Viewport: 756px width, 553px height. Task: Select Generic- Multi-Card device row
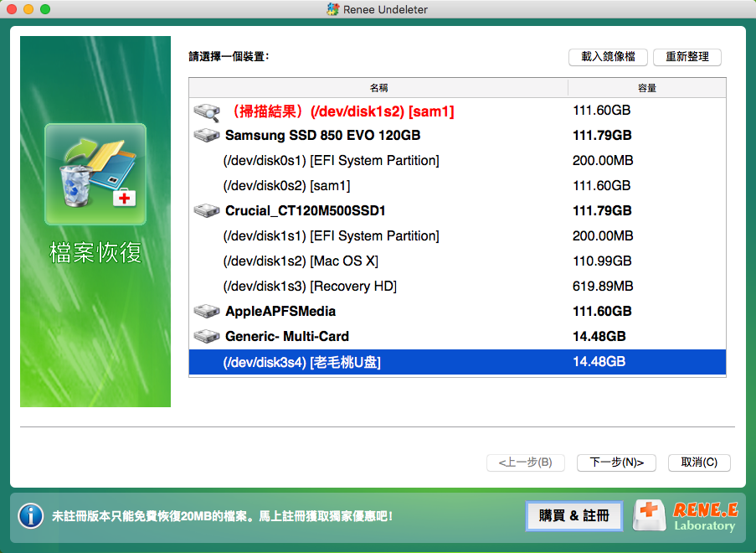click(457, 336)
